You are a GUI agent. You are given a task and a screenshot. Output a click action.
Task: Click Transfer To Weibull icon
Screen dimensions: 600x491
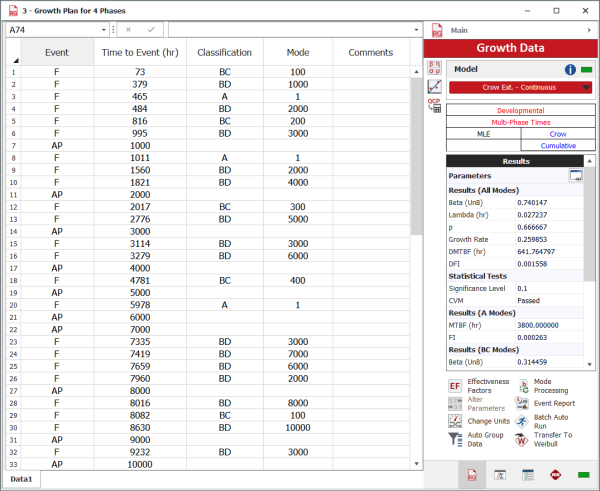click(x=525, y=441)
